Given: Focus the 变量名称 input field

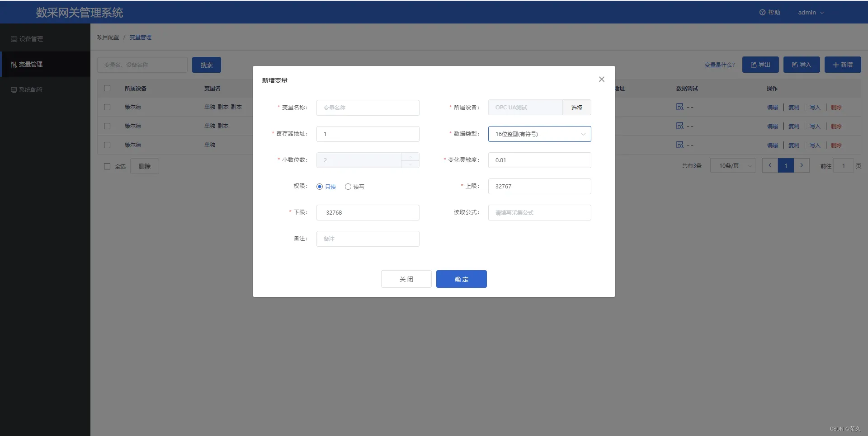Looking at the screenshot, I should [368, 108].
